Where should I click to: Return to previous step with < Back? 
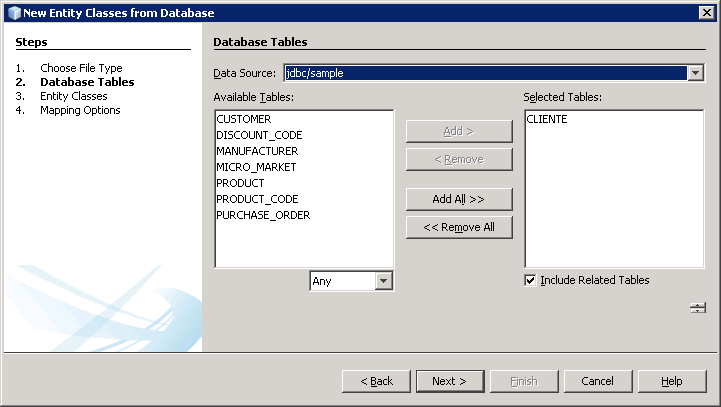(x=376, y=381)
